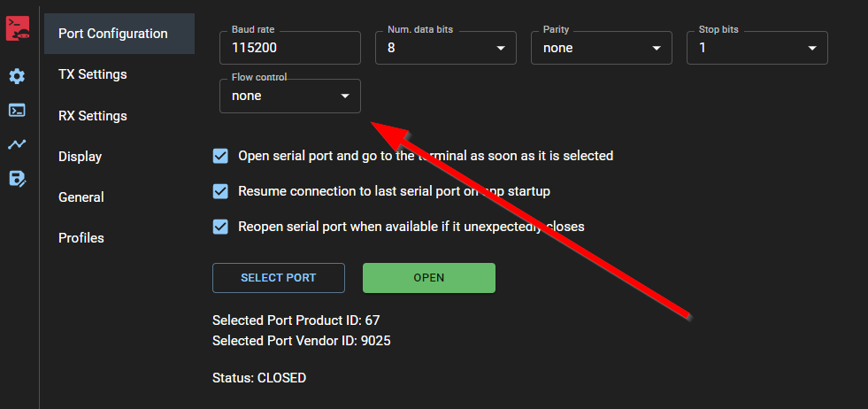Disable resume connection on app startup
The image size is (868, 409).
coord(221,191)
